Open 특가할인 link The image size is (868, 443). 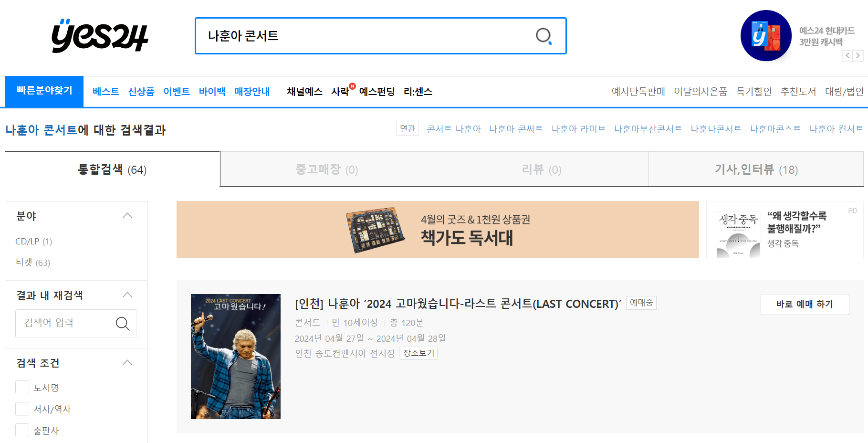[754, 91]
